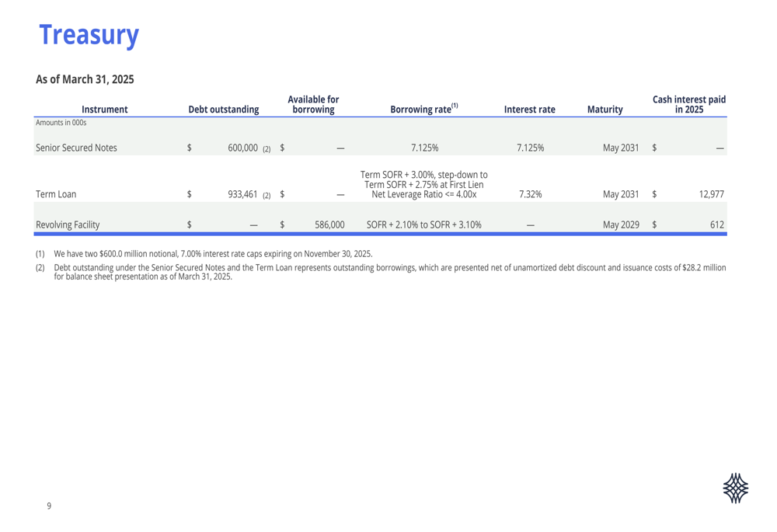This screenshot has height=532, width=777.
Task: Select footnote (2) about debt outstanding presentation
Action: tap(381, 272)
